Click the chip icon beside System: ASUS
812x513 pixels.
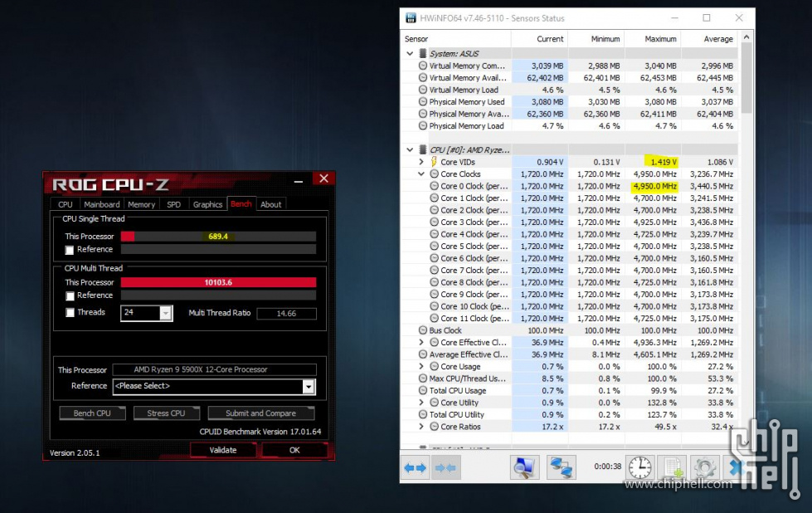(422, 53)
